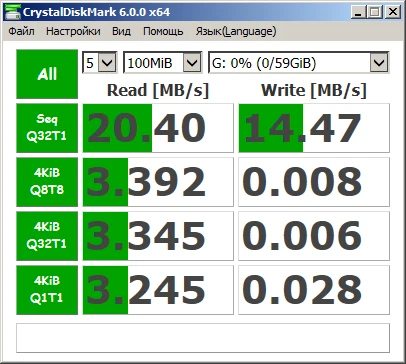The height and width of the screenshot is (364, 406).
Task: Expand the 100MiB test size dropdown
Action: [163, 62]
